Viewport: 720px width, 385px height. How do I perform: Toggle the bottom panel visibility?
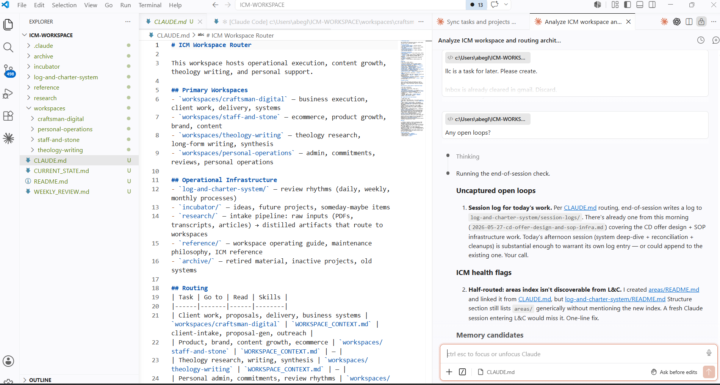(640, 5)
